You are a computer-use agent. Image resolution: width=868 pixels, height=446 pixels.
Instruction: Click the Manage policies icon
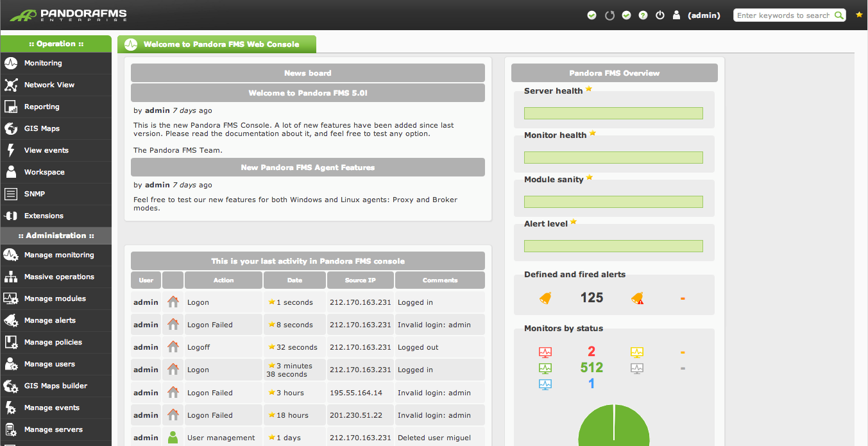11,342
